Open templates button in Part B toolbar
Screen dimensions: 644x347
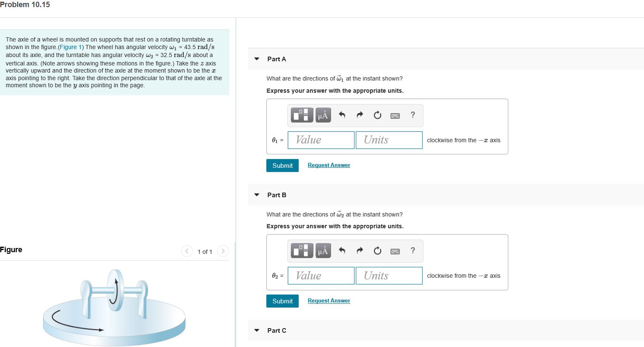coord(302,250)
